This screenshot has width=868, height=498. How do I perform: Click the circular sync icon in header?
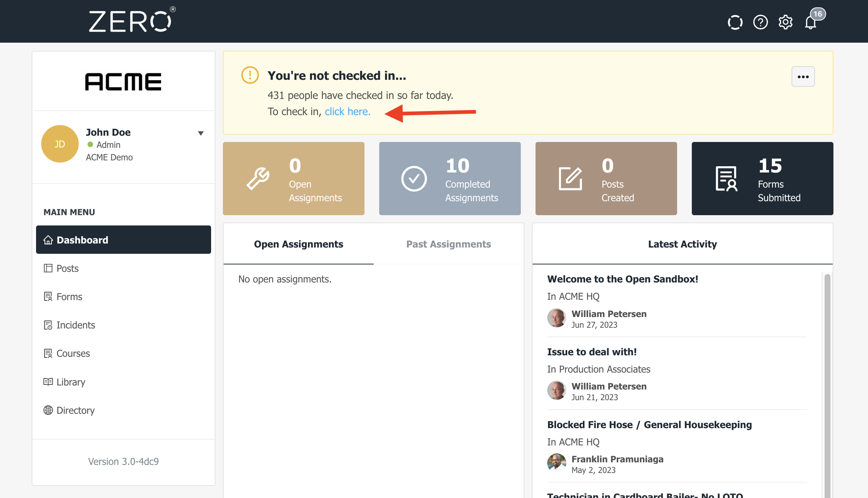(735, 22)
